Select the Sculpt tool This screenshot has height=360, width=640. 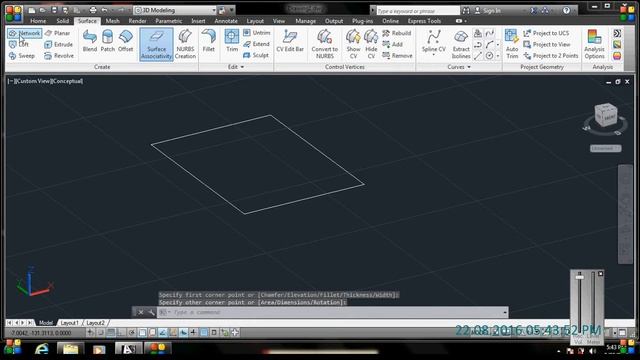coord(256,55)
